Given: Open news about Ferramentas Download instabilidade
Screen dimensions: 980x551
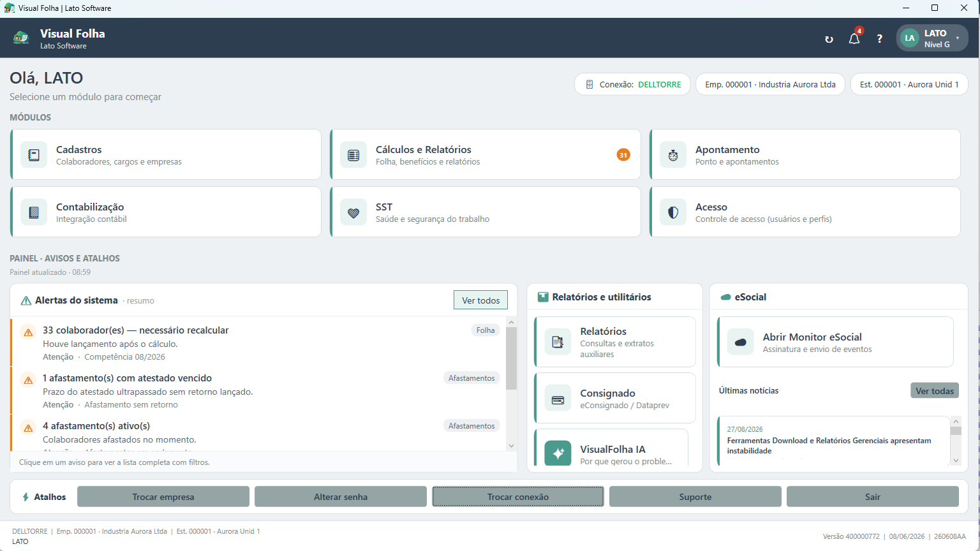Looking at the screenshot, I should 833,441.
